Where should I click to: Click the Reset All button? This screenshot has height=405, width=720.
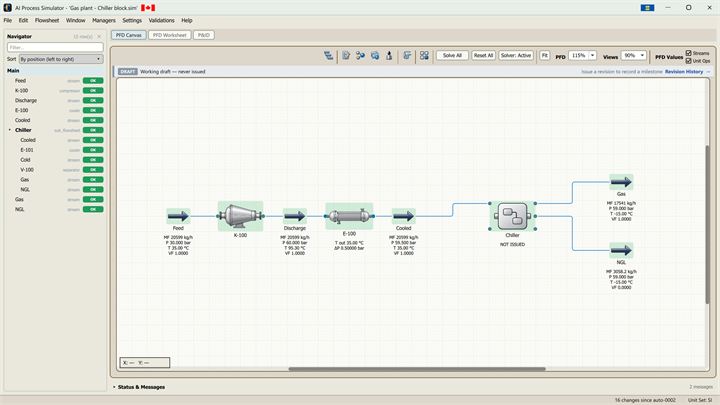(x=484, y=56)
